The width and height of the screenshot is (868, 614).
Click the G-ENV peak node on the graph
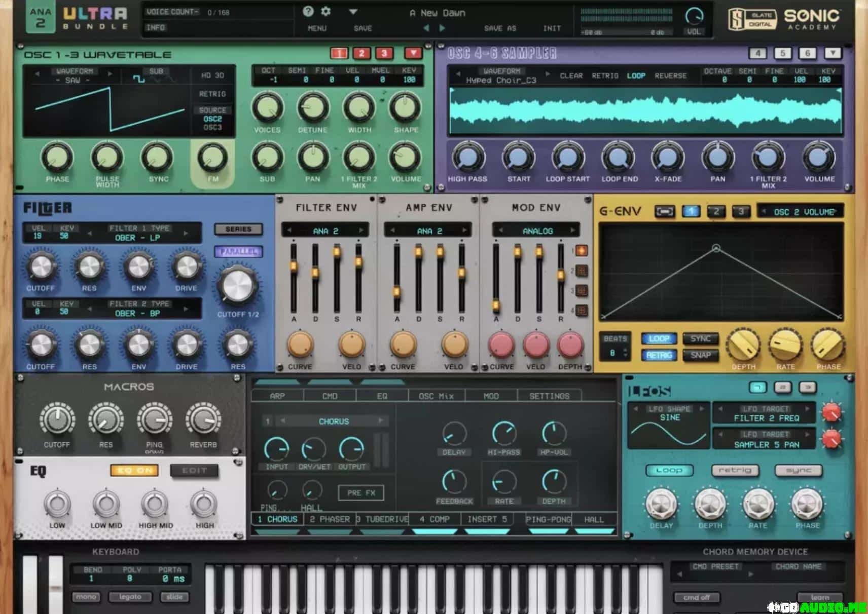(716, 248)
